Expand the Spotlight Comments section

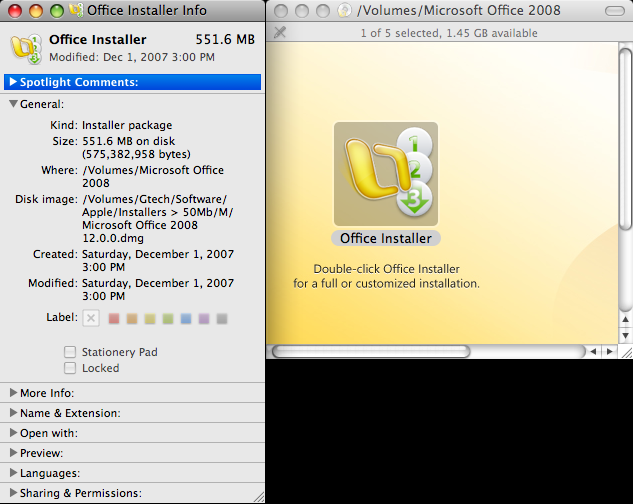[x=13, y=82]
